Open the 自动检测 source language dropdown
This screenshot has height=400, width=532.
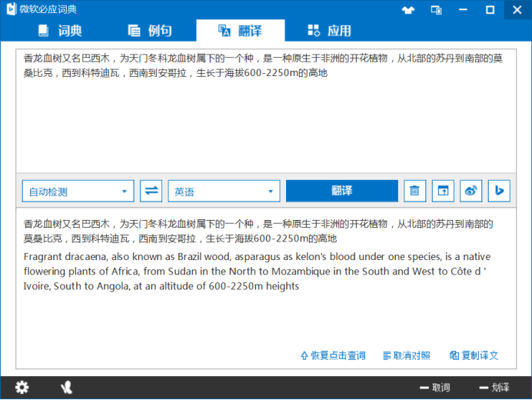(x=78, y=192)
